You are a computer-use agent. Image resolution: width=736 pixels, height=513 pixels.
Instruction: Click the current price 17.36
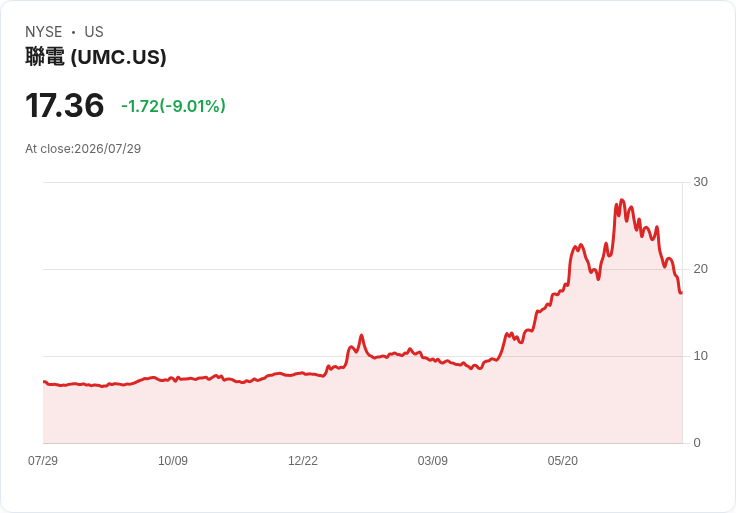(65, 105)
